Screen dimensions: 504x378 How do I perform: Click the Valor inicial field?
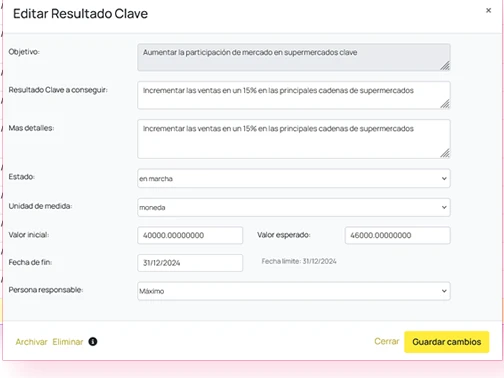click(190, 235)
